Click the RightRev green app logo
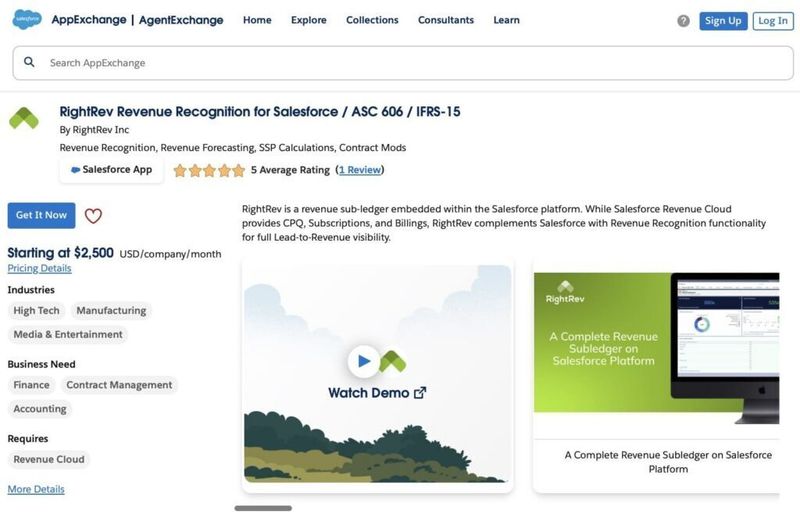The image size is (800, 529). tap(23, 118)
